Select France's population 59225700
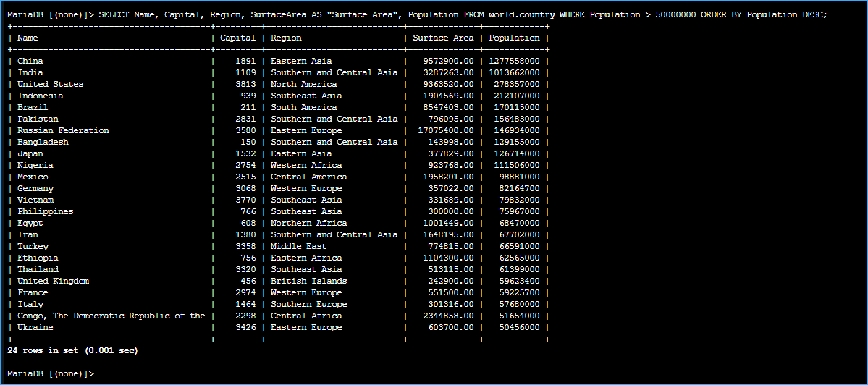 click(x=520, y=292)
